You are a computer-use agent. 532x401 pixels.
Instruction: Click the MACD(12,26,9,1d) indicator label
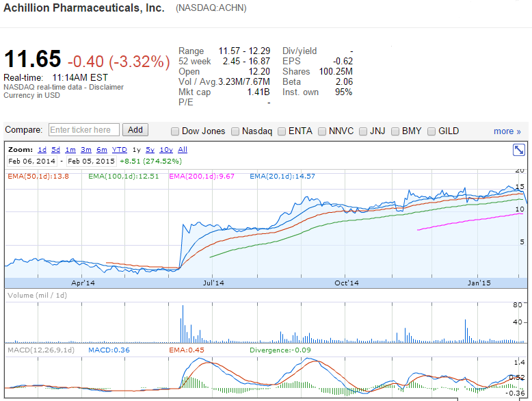pyautogui.click(x=41, y=350)
